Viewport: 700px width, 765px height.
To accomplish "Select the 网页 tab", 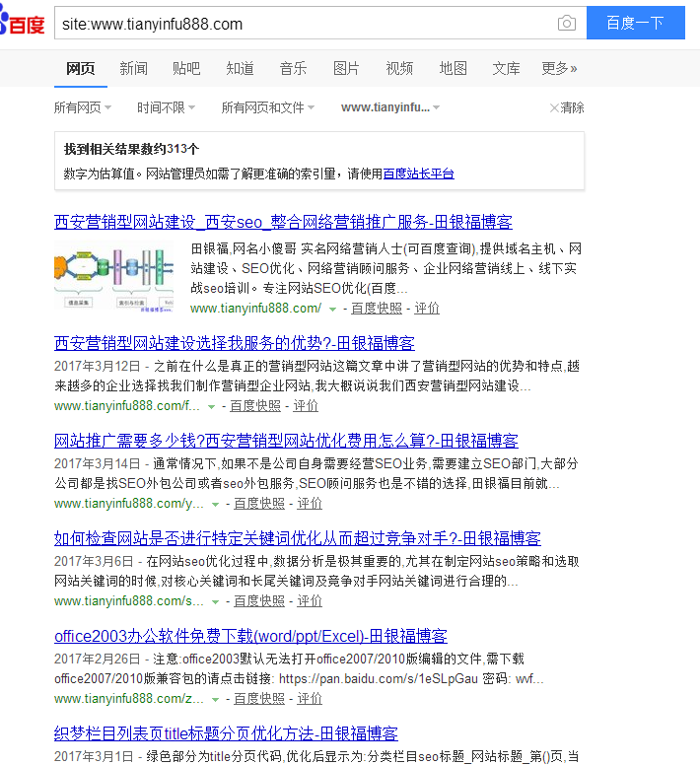I will pos(81,68).
